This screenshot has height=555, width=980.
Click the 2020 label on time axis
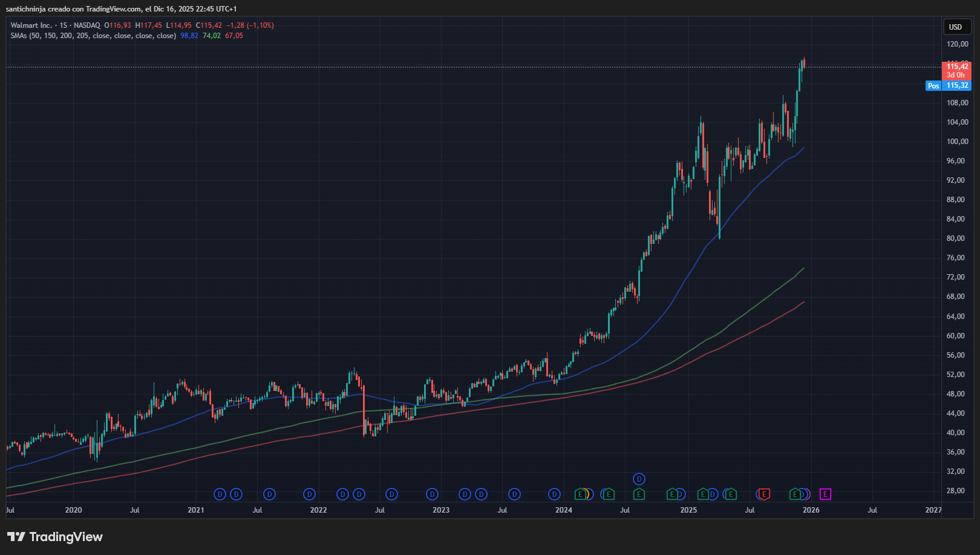click(x=73, y=510)
